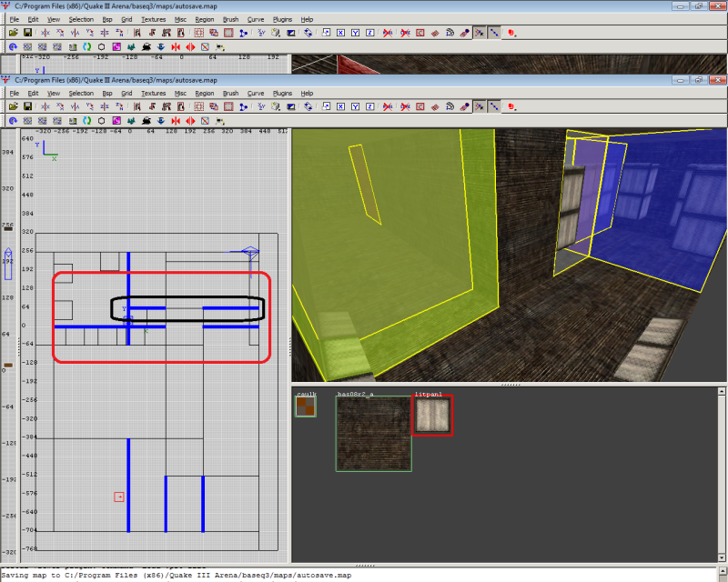Click the red inward arrows merge icon, front window
728x582 pixels.
(176, 121)
